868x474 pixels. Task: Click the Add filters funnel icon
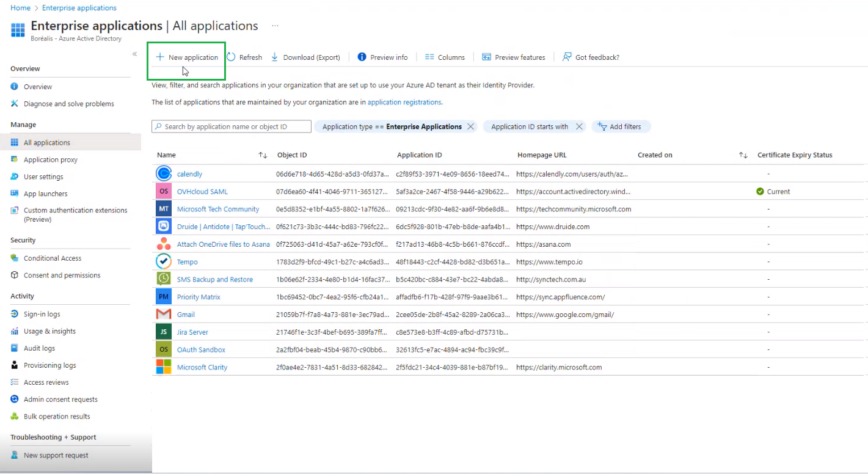602,126
